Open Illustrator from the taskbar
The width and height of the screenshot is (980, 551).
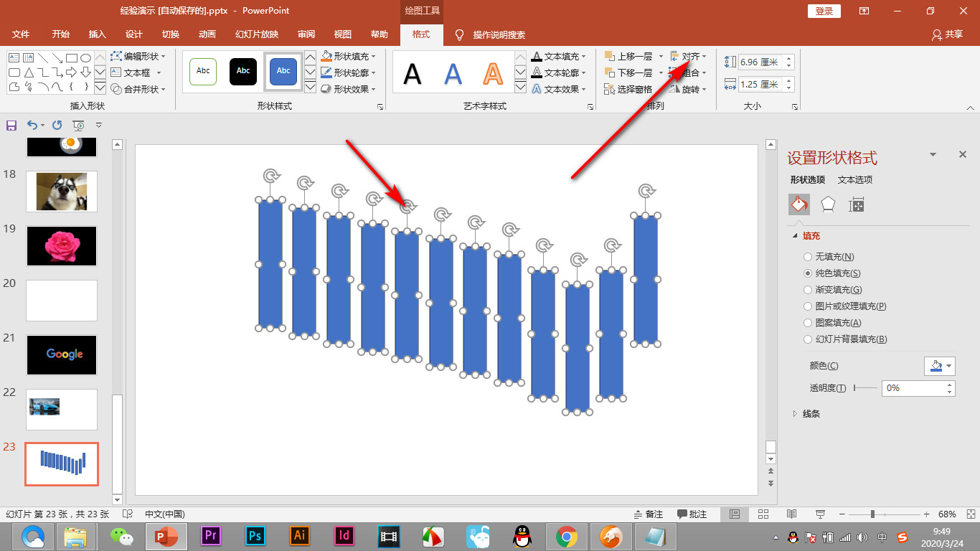299,535
